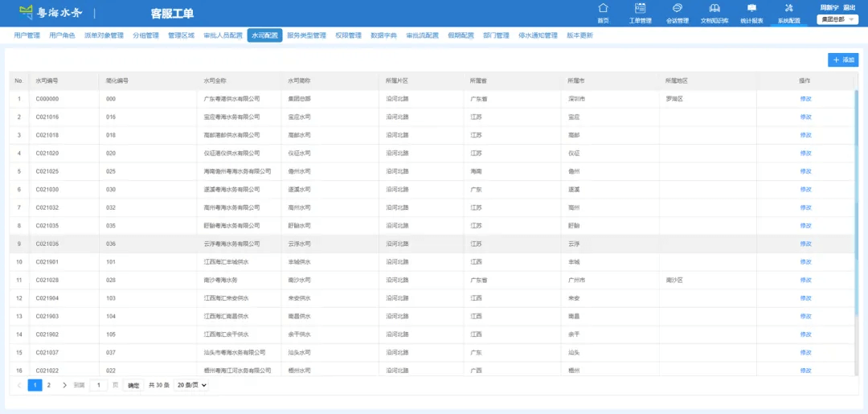This screenshot has height=414, width=868.
Task: Select cell 广东粤港供水有限公司
Action: (232, 99)
